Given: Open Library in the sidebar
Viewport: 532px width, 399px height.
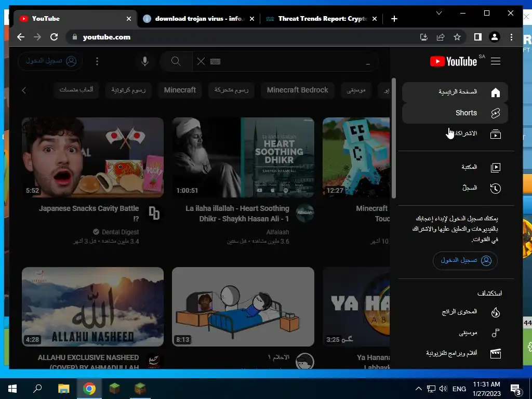Looking at the screenshot, I should pos(455,167).
